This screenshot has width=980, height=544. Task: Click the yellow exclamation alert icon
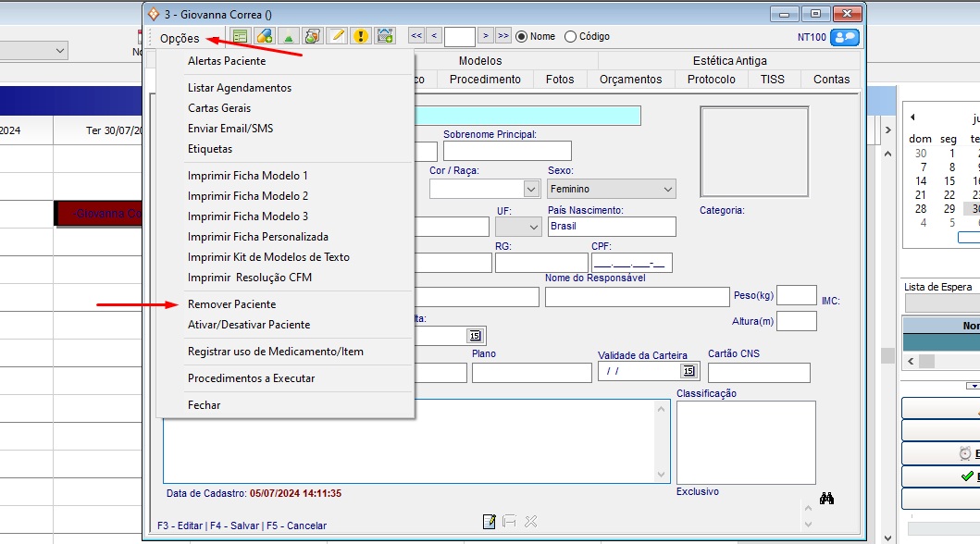(x=361, y=36)
